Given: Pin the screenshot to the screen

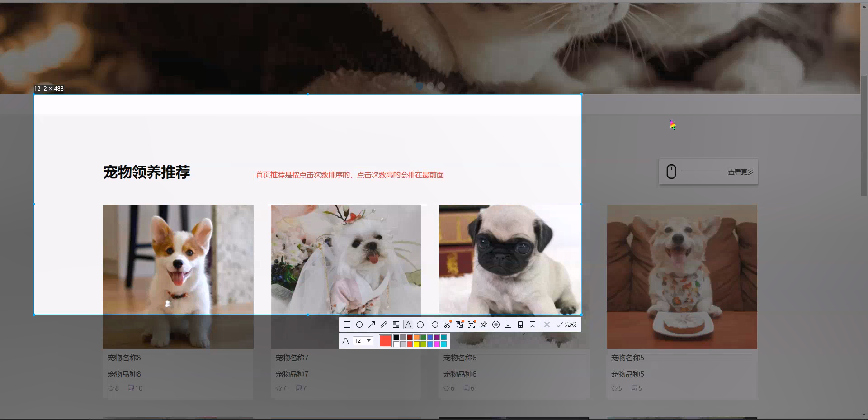Looking at the screenshot, I should (x=484, y=325).
